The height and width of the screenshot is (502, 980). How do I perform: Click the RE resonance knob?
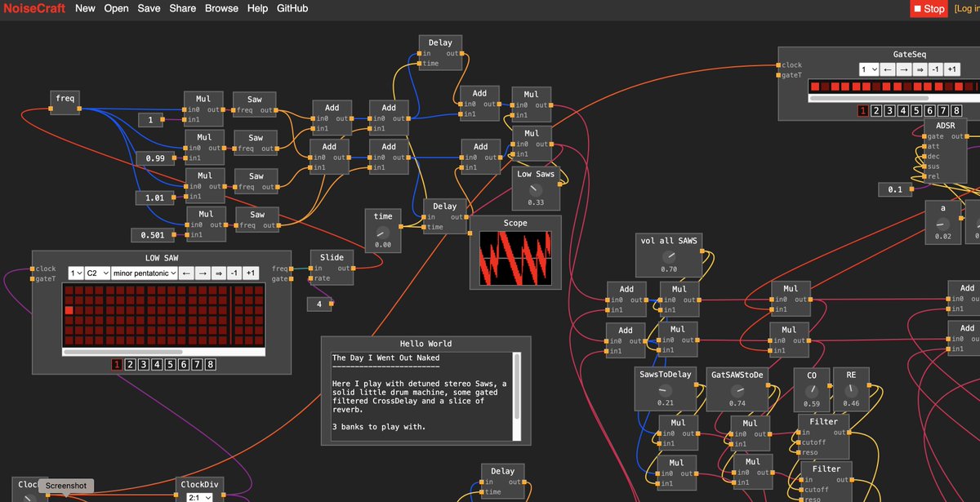(x=851, y=390)
